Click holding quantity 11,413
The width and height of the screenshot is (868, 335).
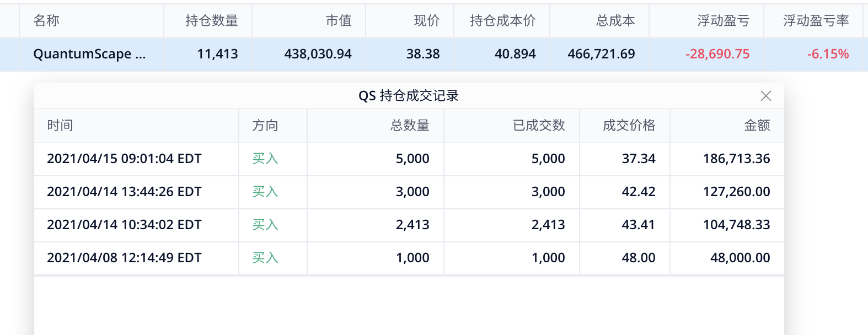(x=217, y=54)
